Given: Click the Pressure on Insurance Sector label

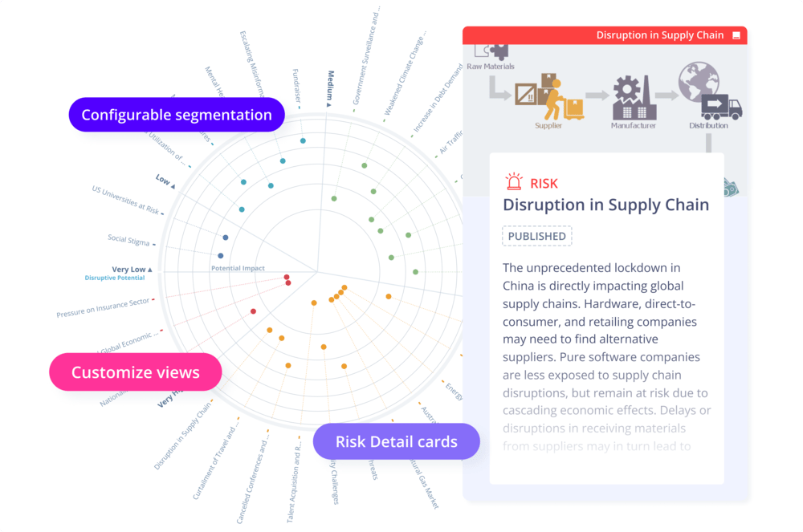Looking at the screenshot, I should (x=103, y=309).
